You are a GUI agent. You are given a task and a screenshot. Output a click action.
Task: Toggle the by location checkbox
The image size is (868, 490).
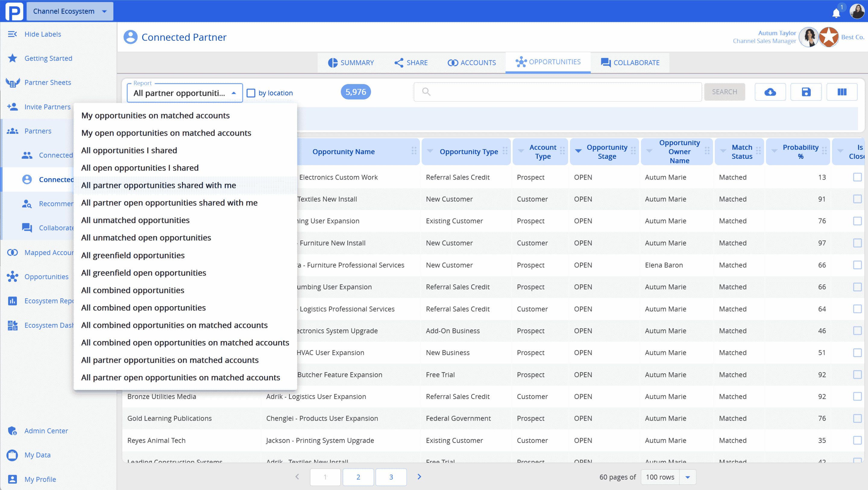pos(252,93)
